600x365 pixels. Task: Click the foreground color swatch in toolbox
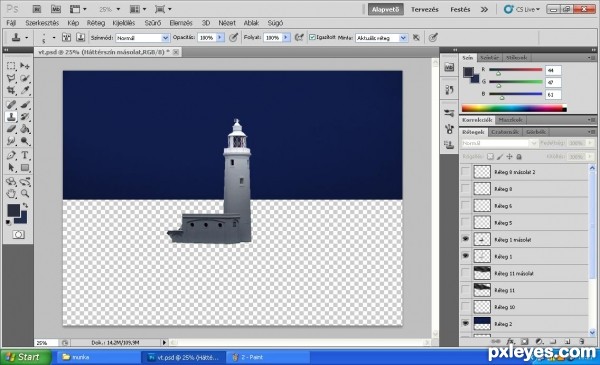coord(13,210)
